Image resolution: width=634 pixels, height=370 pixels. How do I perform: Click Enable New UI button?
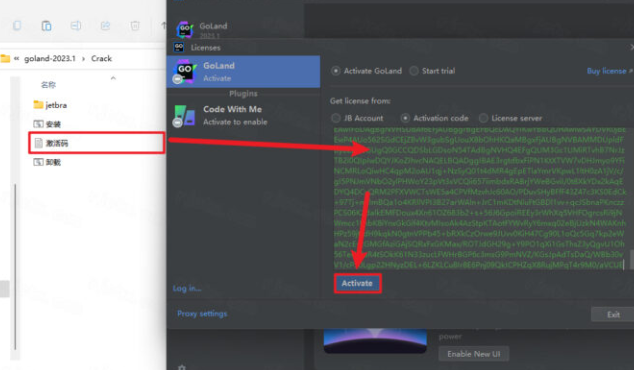point(473,354)
